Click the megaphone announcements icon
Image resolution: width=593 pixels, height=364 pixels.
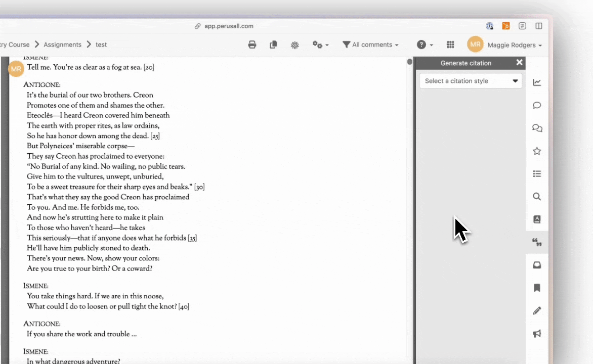click(537, 334)
